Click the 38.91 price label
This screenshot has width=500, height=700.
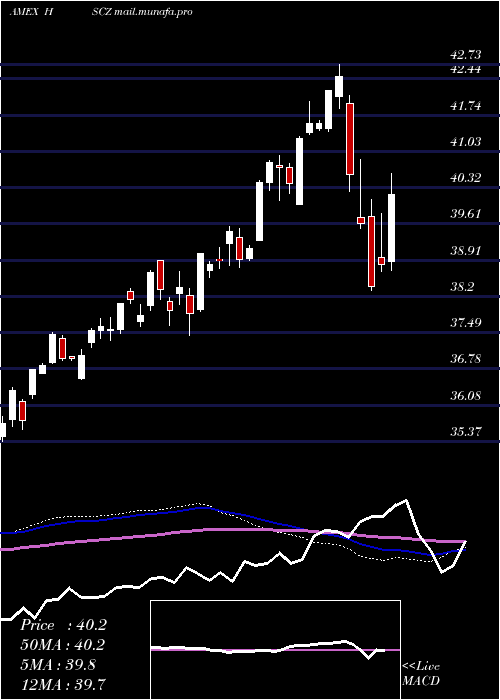point(466,251)
